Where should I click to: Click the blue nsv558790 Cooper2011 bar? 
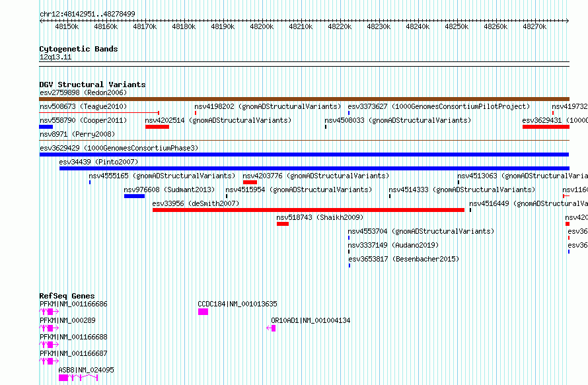pos(46,127)
